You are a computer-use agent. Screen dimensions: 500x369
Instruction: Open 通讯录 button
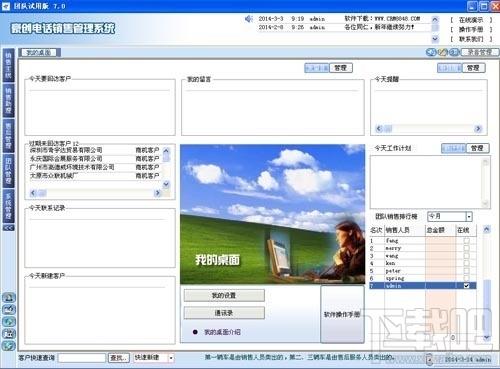coord(224,313)
